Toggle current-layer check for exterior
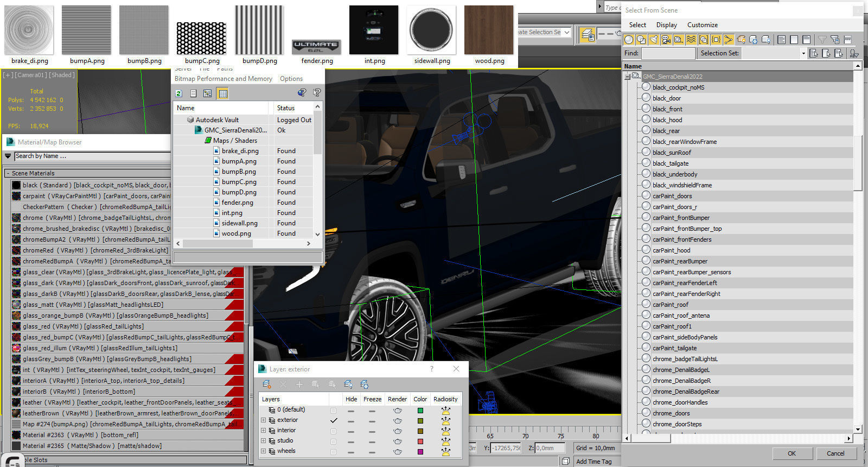868x467 pixels. pos(333,420)
